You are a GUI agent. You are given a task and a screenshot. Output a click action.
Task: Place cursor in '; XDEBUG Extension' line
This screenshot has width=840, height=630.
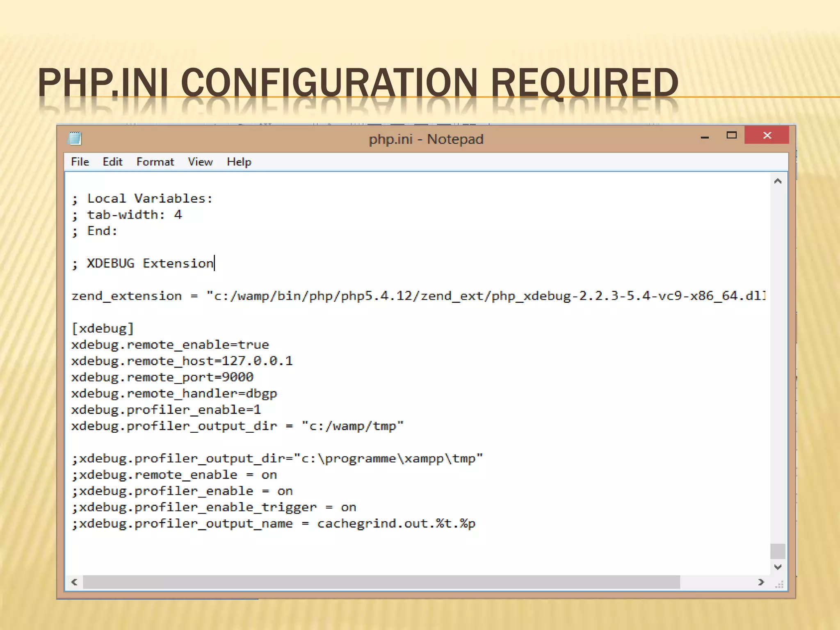click(x=143, y=263)
